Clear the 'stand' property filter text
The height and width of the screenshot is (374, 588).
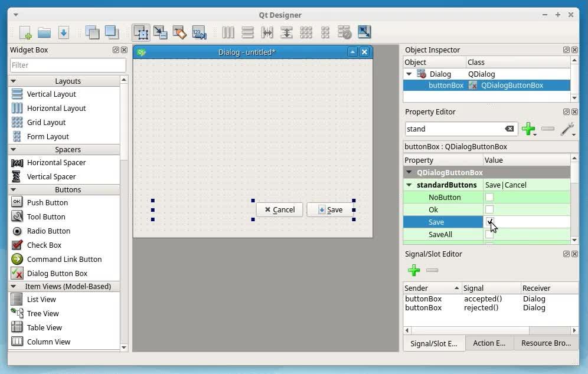click(509, 129)
